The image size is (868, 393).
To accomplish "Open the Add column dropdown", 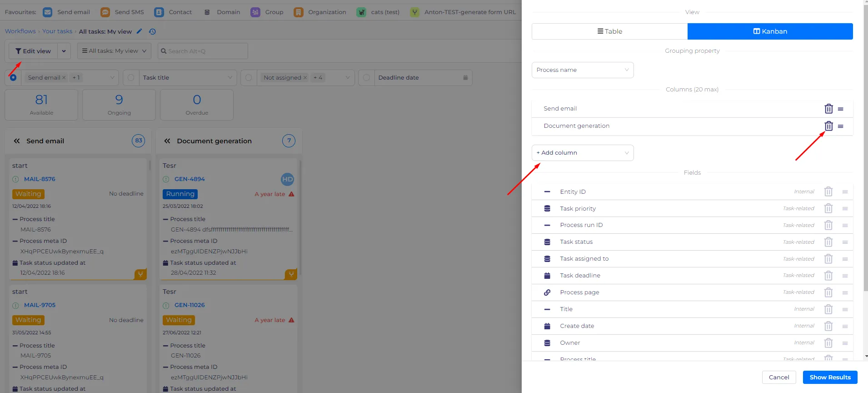I will pos(583,153).
